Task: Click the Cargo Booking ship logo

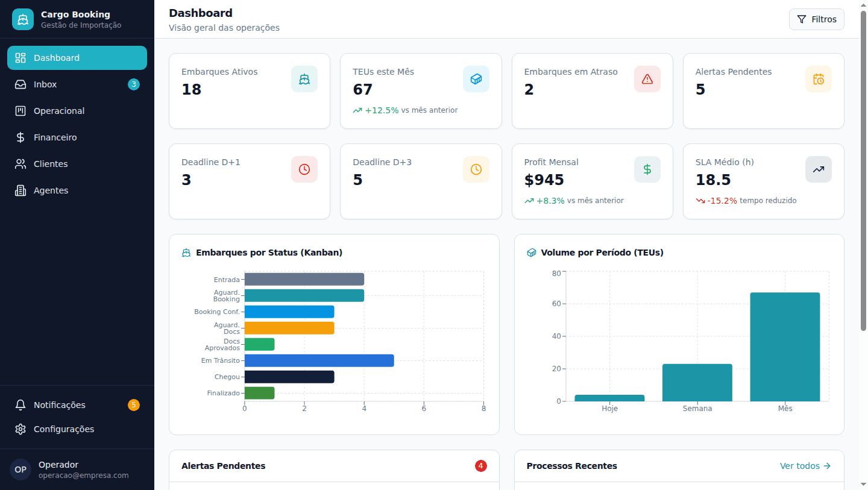Action: click(x=23, y=19)
